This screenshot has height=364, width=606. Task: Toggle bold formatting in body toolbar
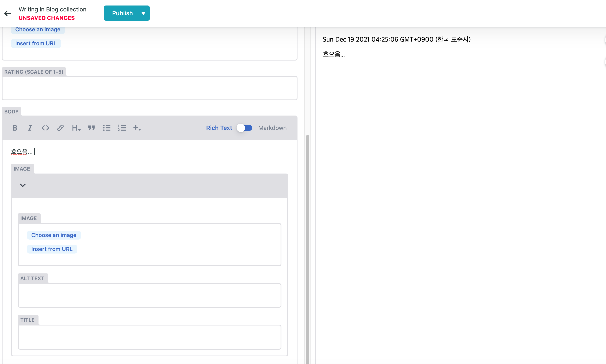pyautogui.click(x=15, y=128)
